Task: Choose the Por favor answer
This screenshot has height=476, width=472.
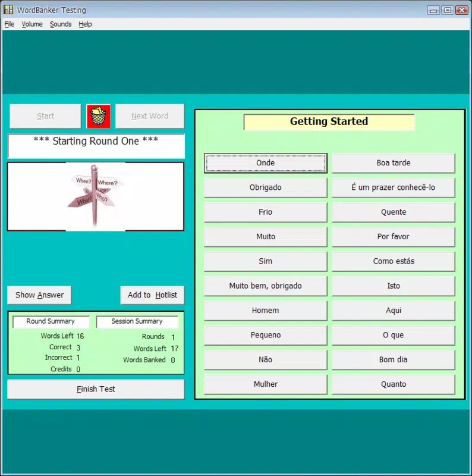Action: 394,237
